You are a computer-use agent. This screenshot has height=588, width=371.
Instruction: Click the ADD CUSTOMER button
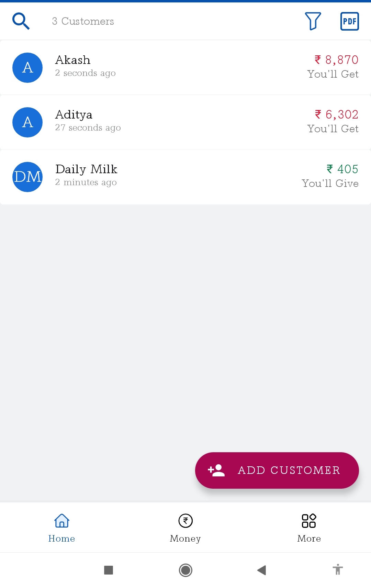pyautogui.click(x=277, y=470)
